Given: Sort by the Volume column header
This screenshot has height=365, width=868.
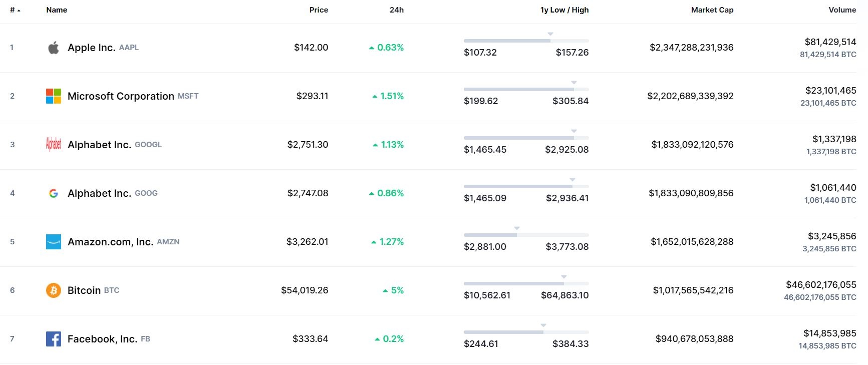Looking at the screenshot, I should click(842, 10).
